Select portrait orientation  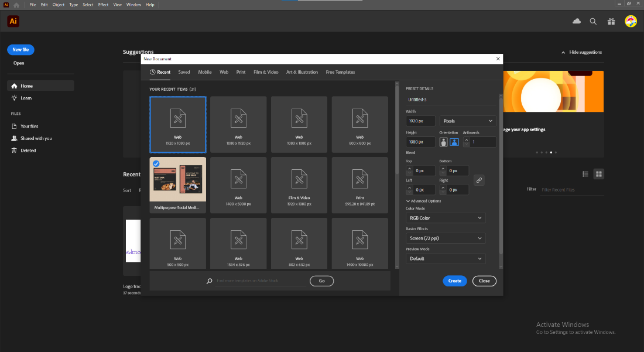(x=443, y=142)
